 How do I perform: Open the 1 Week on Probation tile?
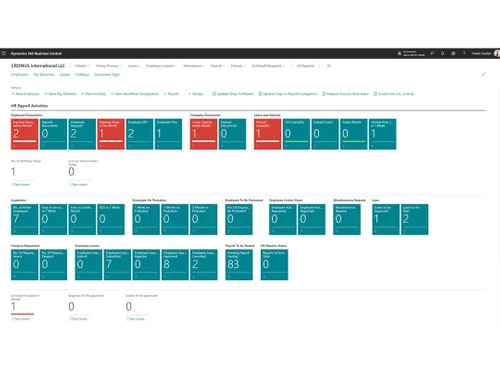point(146,219)
